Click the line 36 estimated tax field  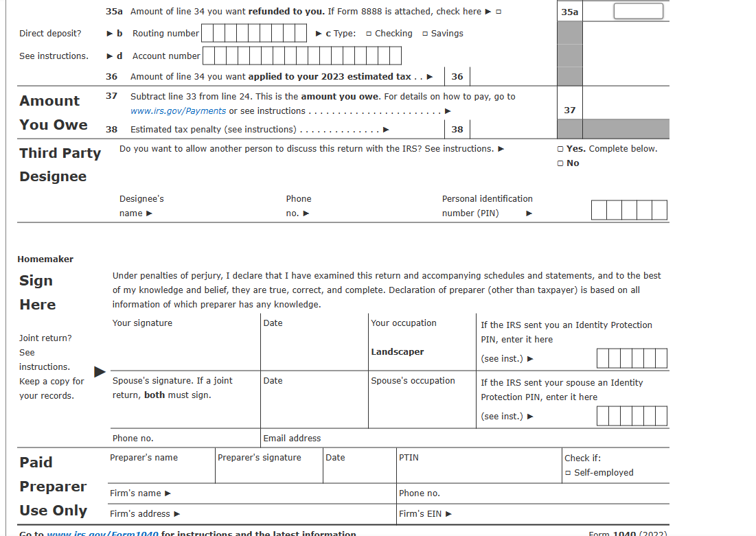pos(514,77)
